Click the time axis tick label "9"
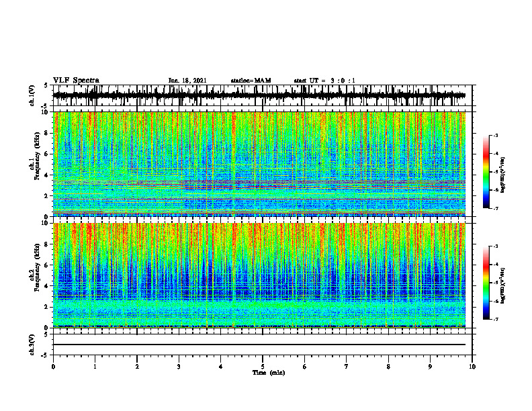Screen dimensions: 532x411 click(x=430, y=367)
